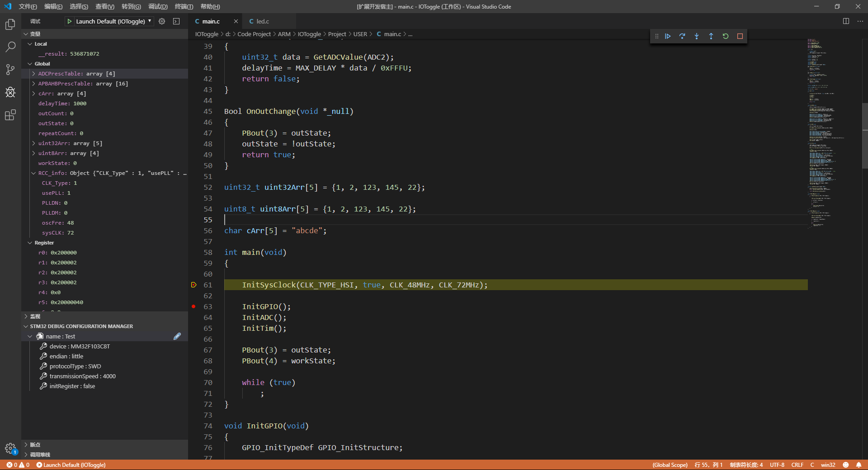The height and width of the screenshot is (470, 868).
Task: Step Into in the debug toolbar
Action: pyautogui.click(x=697, y=36)
